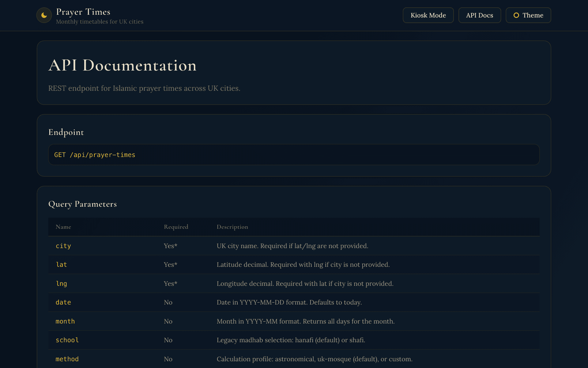The width and height of the screenshot is (588, 368).
Task: Click the Yes* value in the lng row
Action: click(171, 284)
